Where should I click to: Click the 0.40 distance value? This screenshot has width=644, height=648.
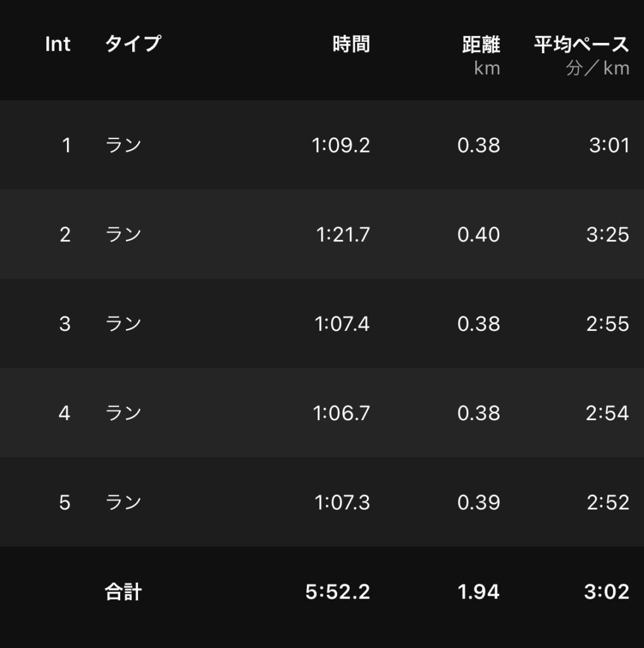tap(478, 235)
